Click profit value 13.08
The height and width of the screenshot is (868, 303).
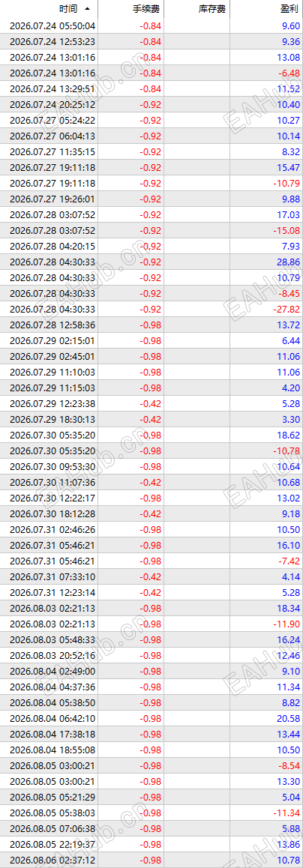pyautogui.click(x=289, y=58)
